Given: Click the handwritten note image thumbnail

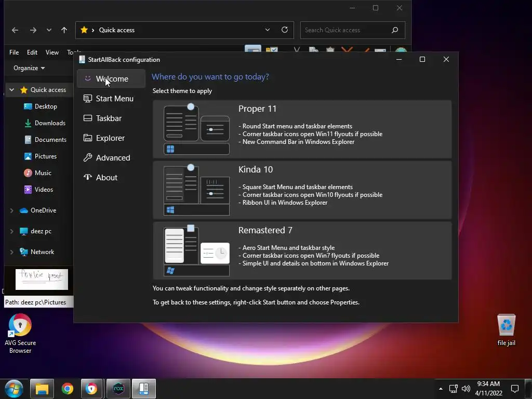Looking at the screenshot, I should point(42,280).
